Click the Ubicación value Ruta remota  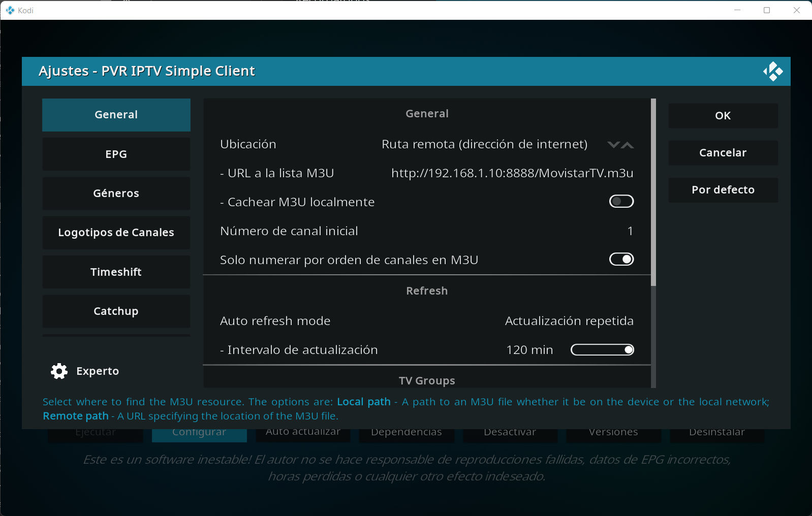click(x=484, y=144)
